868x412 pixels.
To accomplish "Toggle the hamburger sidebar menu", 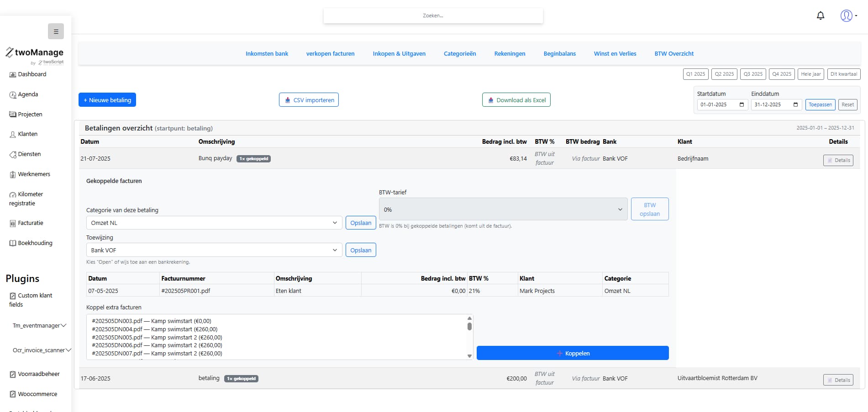I will (x=56, y=31).
